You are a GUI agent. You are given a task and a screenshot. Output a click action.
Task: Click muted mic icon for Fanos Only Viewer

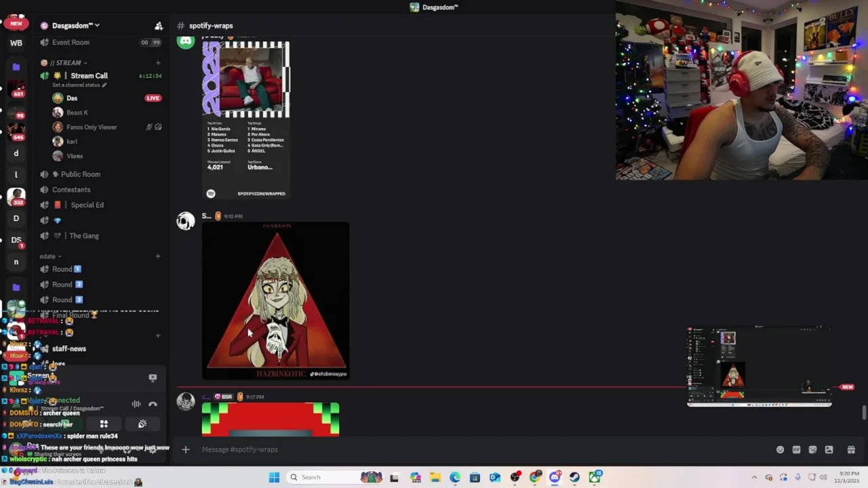tap(149, 127)
